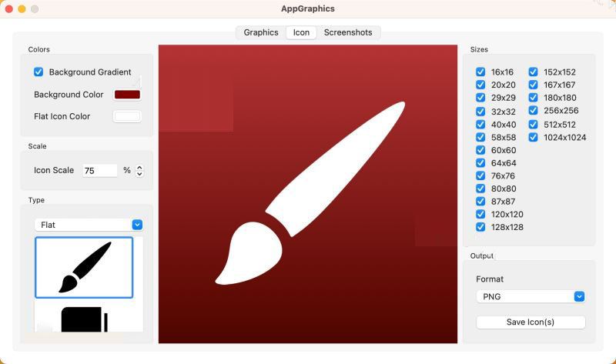The height and width of the screenshot is (364, 616).
Task: Disable the 58x58 size
Action: (x=480, y=138)
